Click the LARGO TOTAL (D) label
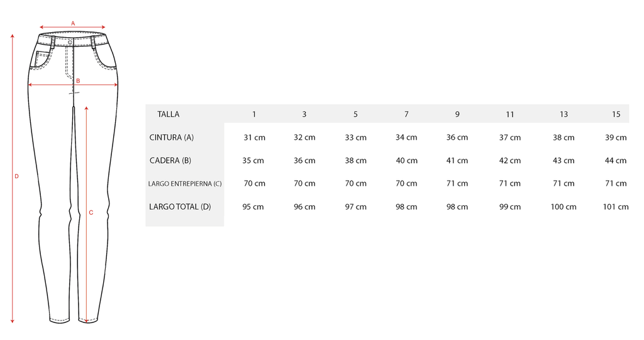The height and width of the screenshot is (340, 644). [x=180, y=207]
